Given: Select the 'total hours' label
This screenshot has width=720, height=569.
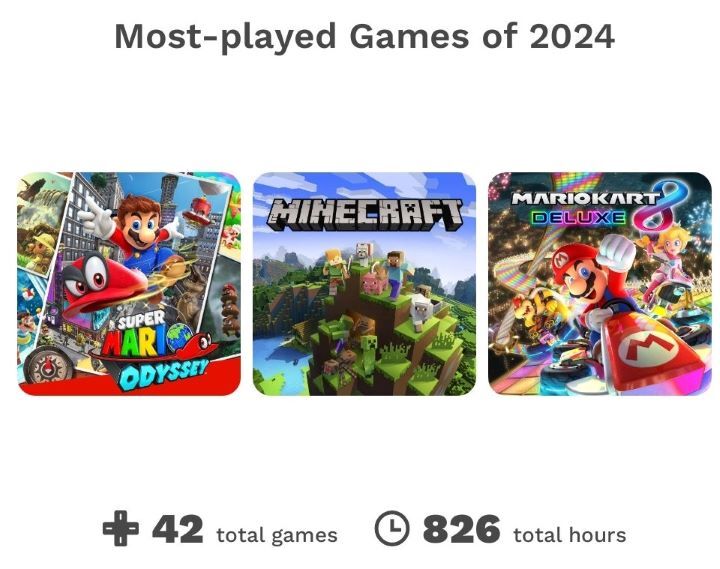Looking at the screenshot, I should tap(569, 535).
